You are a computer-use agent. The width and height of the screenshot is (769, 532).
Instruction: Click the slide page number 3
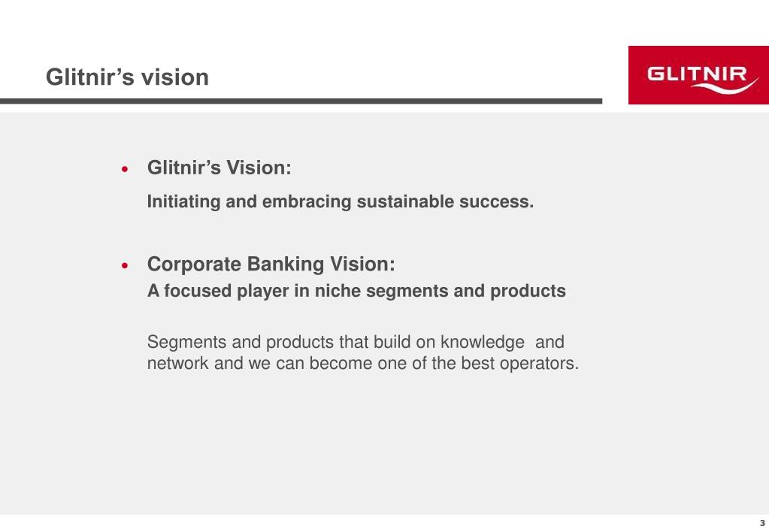click(x=762, y=523)
